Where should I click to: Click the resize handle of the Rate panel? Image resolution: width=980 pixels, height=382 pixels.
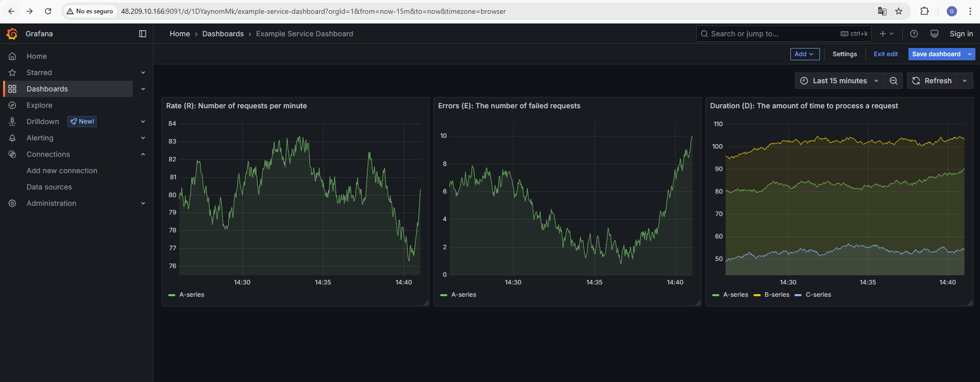coord(426,303)
